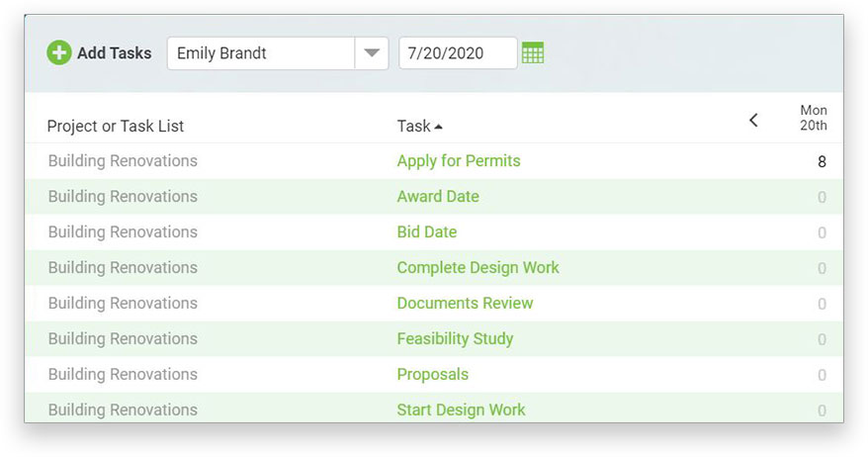
Task: Go to previous day using the left chevron
Action: click(753, 121)
